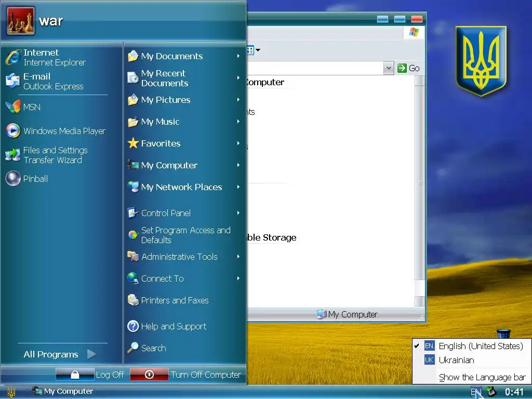Expand Administrative Tools submenu arrow
Image resolution: width=532 pixels, height=399 pixels.
(238, 257)
